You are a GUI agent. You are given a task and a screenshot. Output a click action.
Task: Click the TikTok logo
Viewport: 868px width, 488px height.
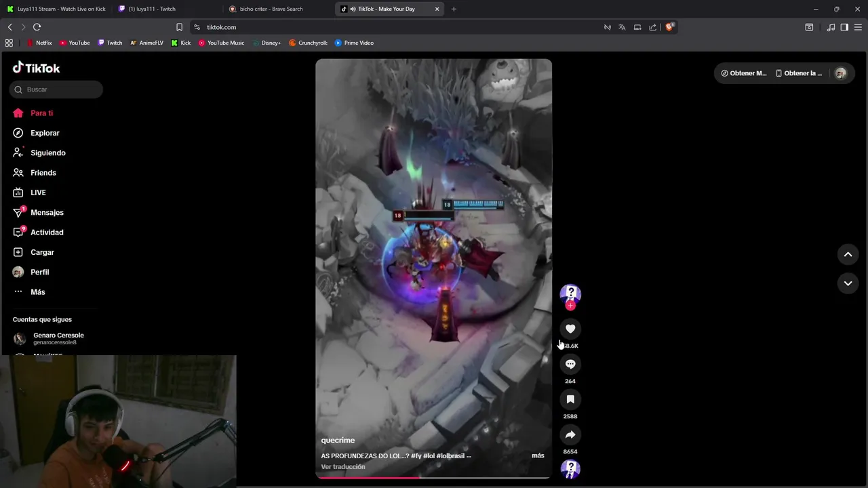tap(37, 68)
